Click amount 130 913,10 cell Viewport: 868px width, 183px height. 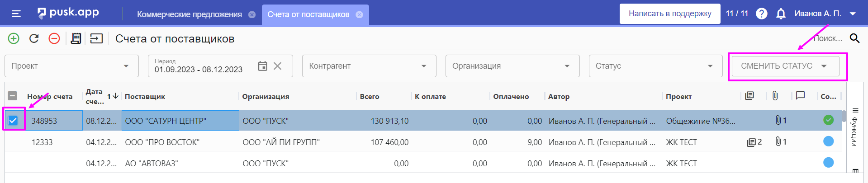(x=384, y=121)
